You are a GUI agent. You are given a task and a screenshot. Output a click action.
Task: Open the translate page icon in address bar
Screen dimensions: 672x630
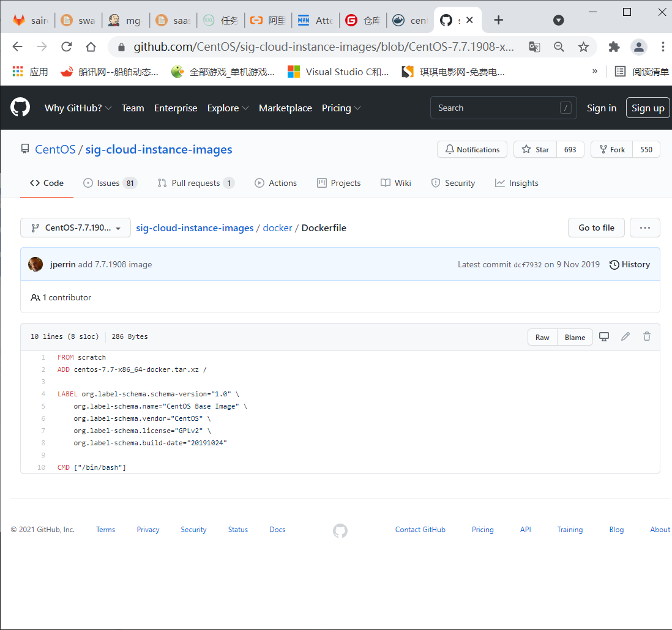coord(534,47)
